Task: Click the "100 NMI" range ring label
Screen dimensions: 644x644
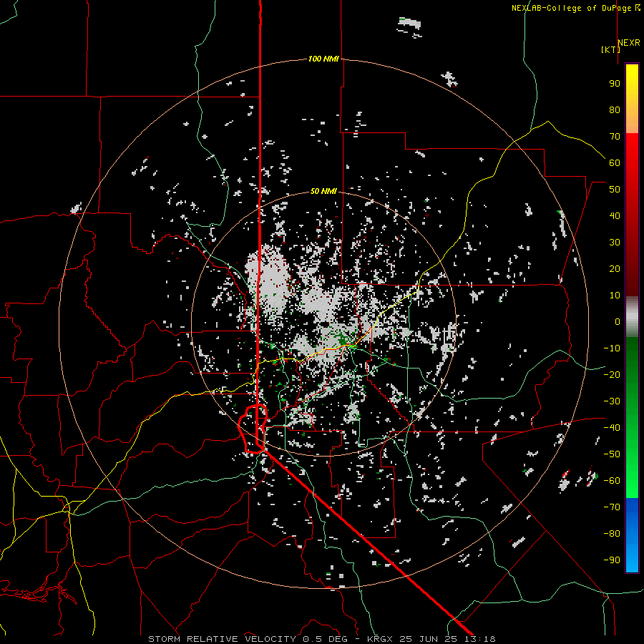Action: coord(323,59)
